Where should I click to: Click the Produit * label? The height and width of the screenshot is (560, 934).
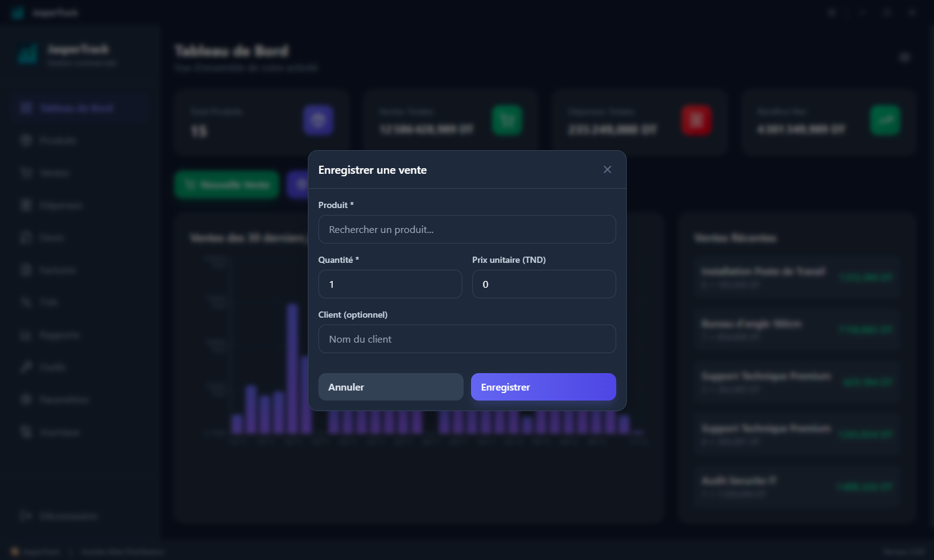[x=336, y=205]
